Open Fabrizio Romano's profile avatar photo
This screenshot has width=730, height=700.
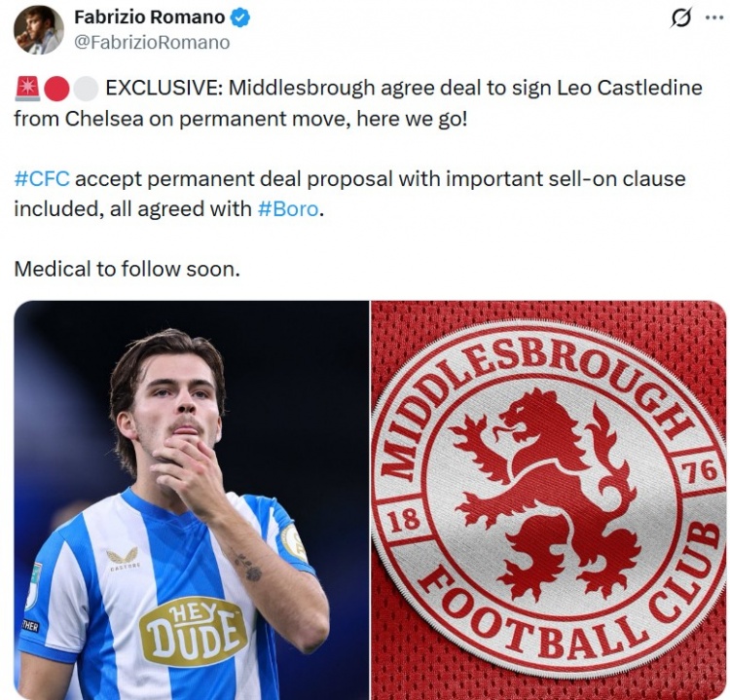[39, 29]
